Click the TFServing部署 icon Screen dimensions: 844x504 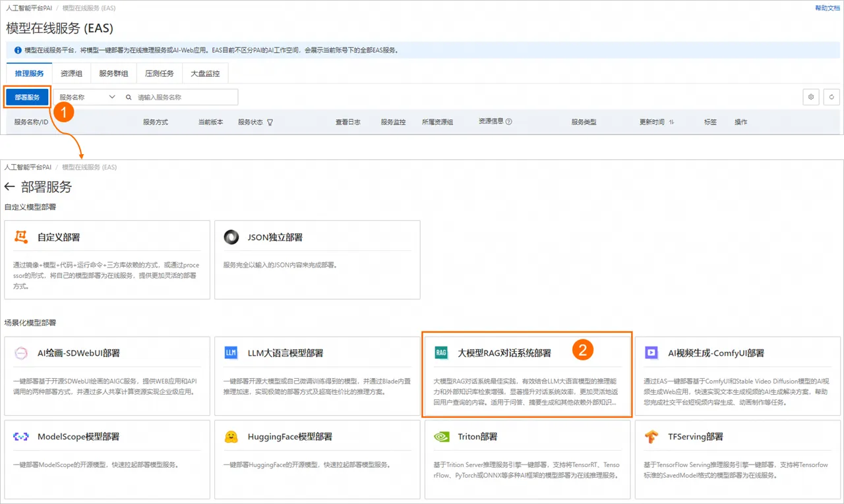click(x=651, y=437)
